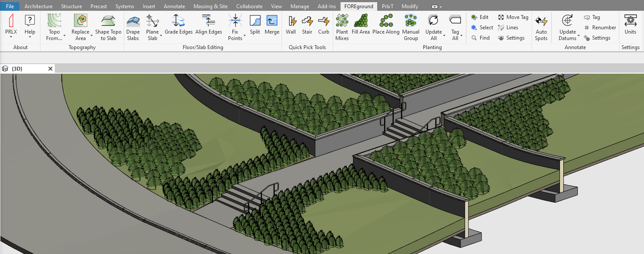Click the Move Tag button
This screenshot has width=644, height=254.
[513, 17]
